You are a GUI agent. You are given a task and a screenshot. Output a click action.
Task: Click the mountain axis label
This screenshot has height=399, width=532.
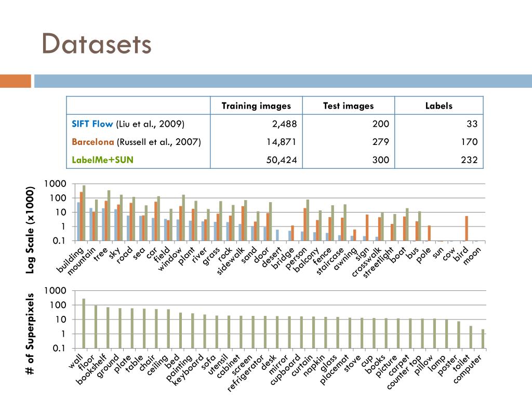(82, 261)
